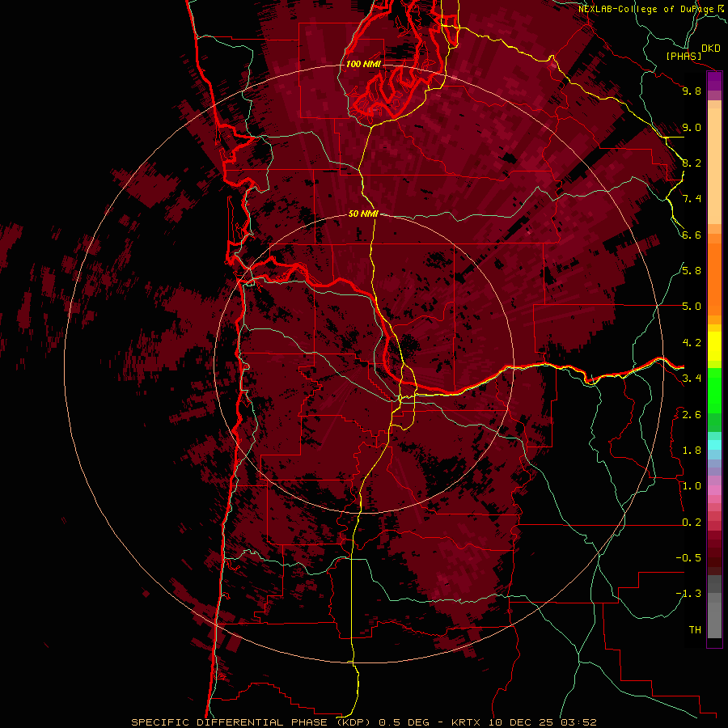Pick the bright green segment of the color scale

coord(714,390)
